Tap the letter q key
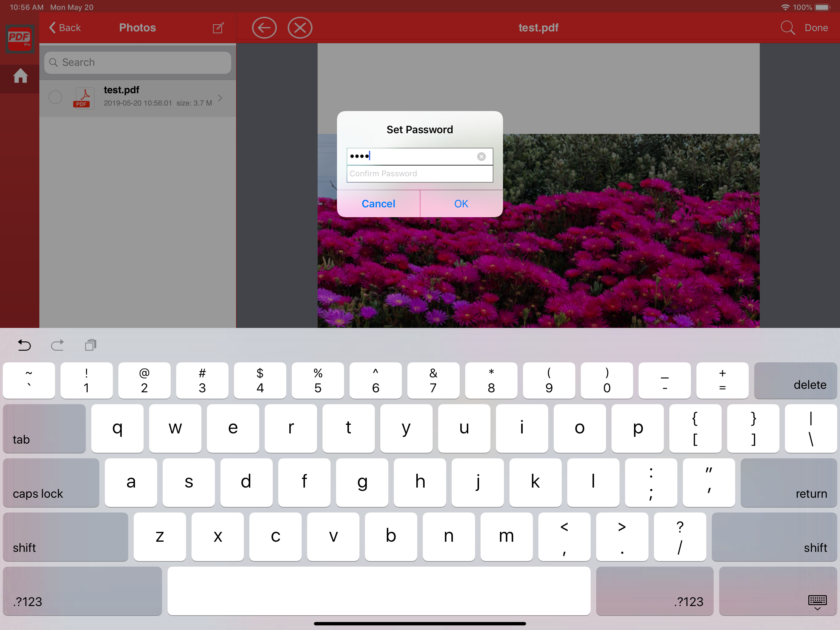Screen dimensions: 840x630 click(117, 429)
